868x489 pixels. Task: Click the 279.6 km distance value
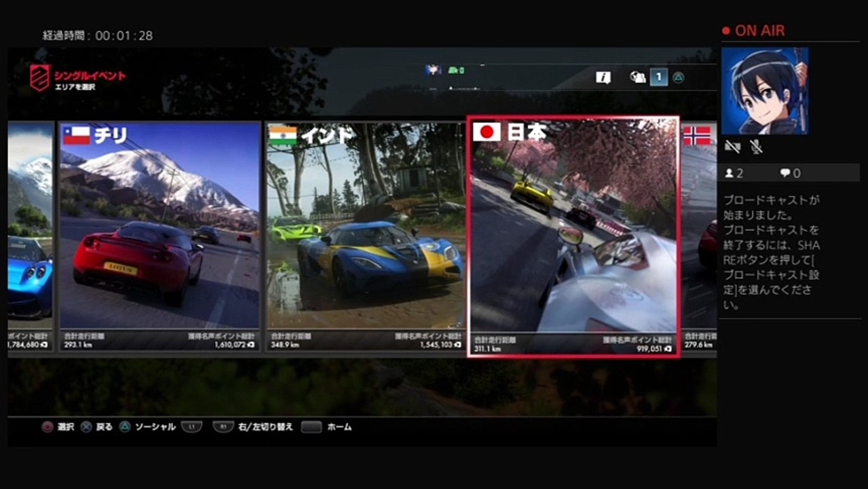click(x=699, y=345)
